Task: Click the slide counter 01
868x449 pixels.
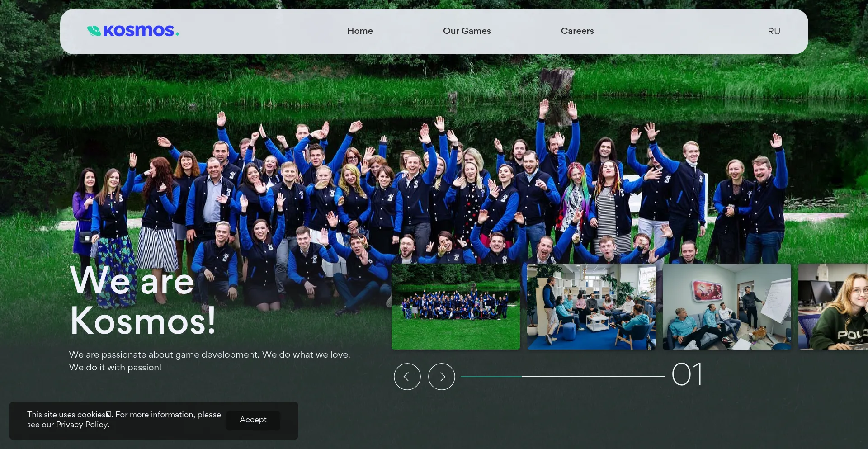Action: click(x=687, y=375)
